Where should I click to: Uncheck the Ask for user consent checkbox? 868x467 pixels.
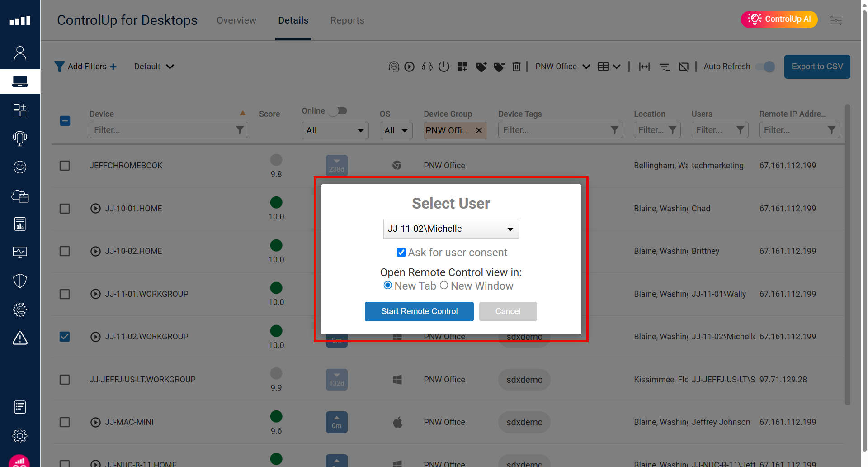(x=401, y=253)
